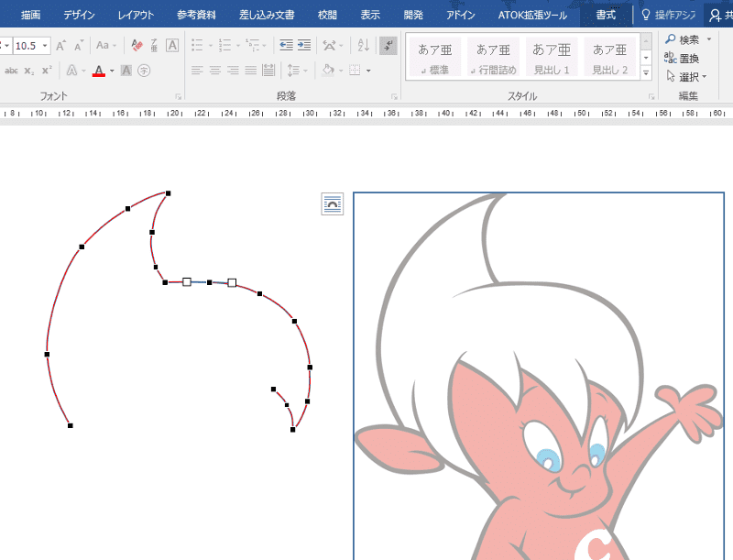Open layout options icon beside image
Viewport: 733px width, 560px height.
[x=333, y=204]
